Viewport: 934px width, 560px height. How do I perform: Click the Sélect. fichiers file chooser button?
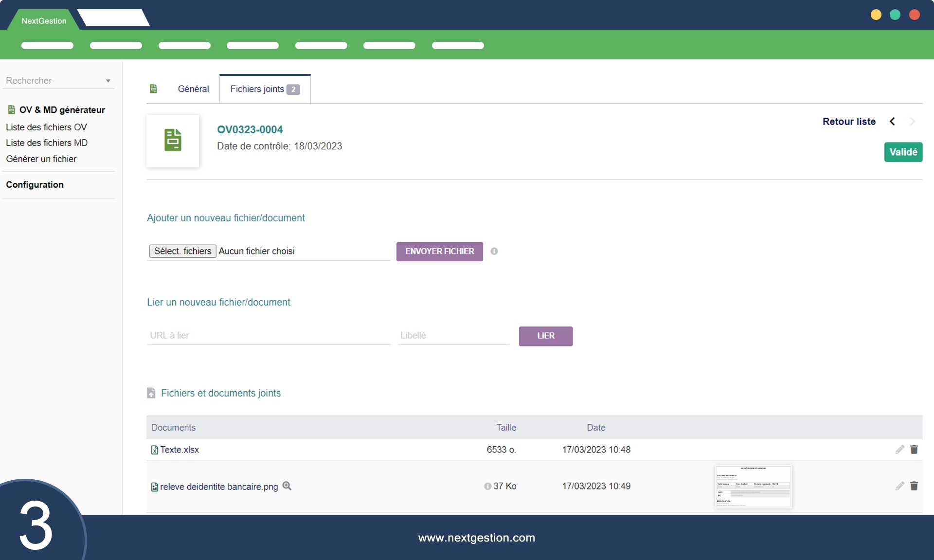click(182, 251)
